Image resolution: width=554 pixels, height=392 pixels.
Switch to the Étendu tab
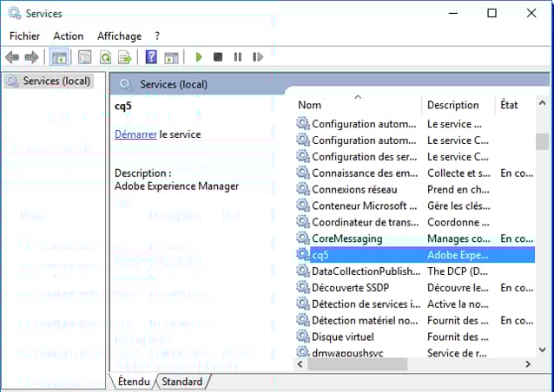134,382
